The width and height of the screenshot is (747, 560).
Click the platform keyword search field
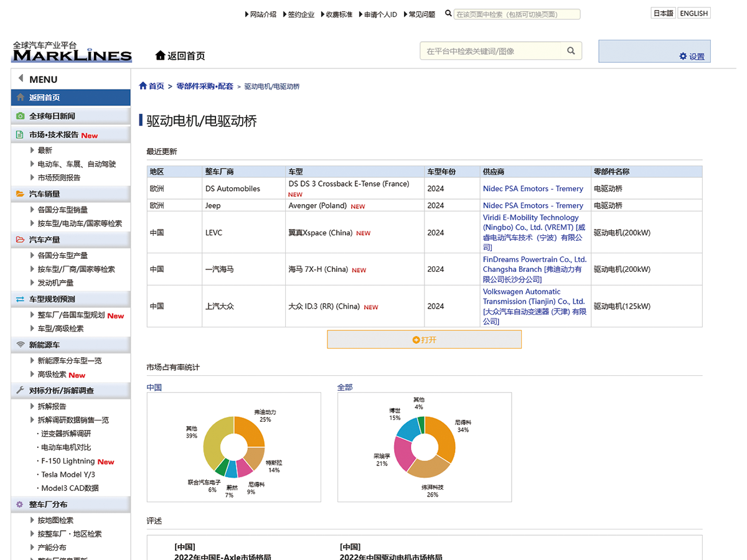[491, 51]
